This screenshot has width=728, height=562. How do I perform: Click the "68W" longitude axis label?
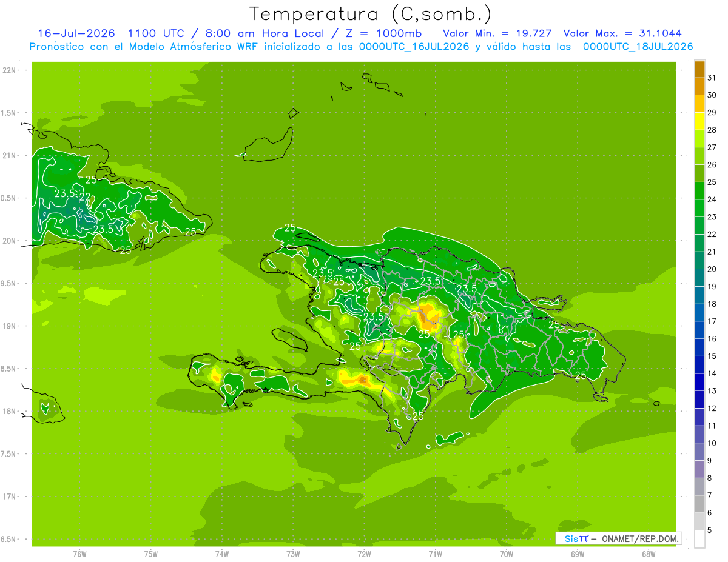tap(649, 554)
